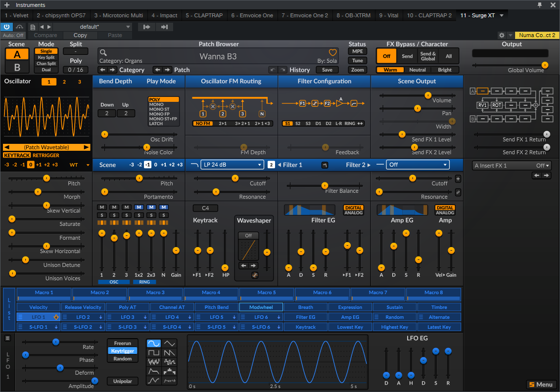Select the square wave LFO shape
Screen dimensions: 560x392
tap(154, 353)
